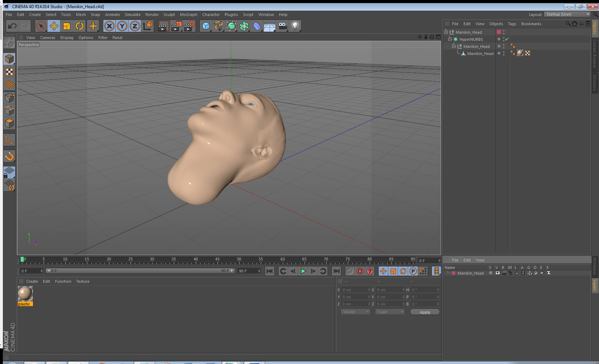This screenshot has height=364, width=599.
Task: Open the Mesh menu
Action: [x=81, y=15]
